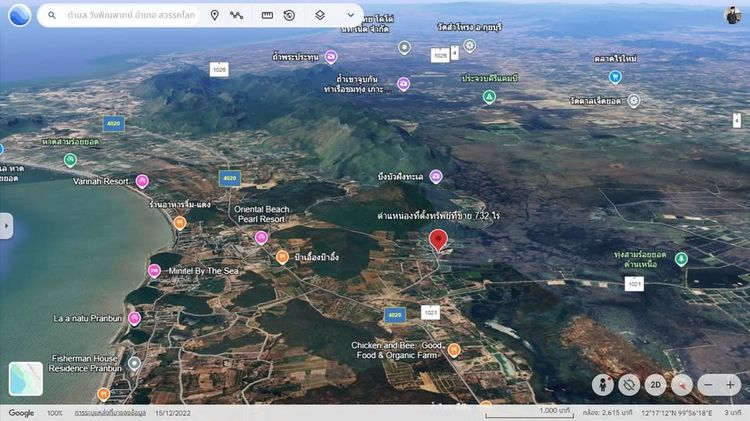
Task: Open the historical imagery clock tool
Action: pos(289,15)
